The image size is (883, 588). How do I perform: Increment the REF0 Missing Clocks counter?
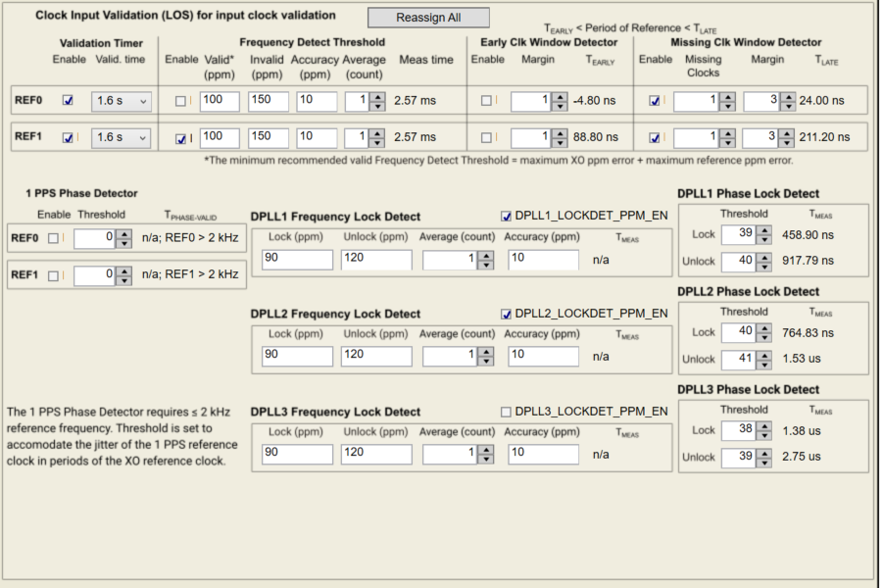727,96
